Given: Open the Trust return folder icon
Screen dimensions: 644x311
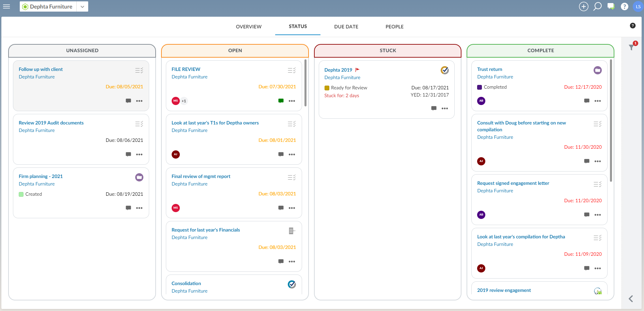Looking at the screenshot, I should pos(597,70).
